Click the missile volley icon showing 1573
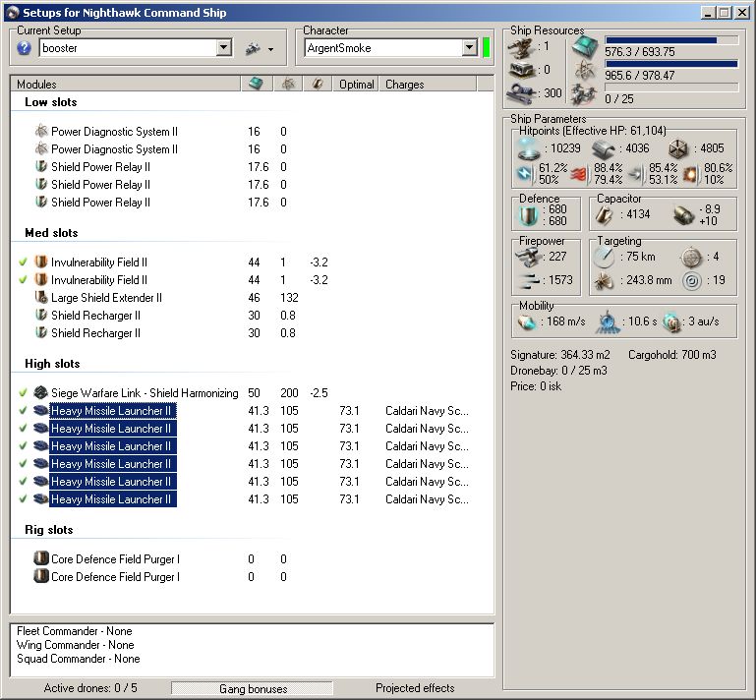Viewport: 756px width, 700px height. (x=528, y=280)
